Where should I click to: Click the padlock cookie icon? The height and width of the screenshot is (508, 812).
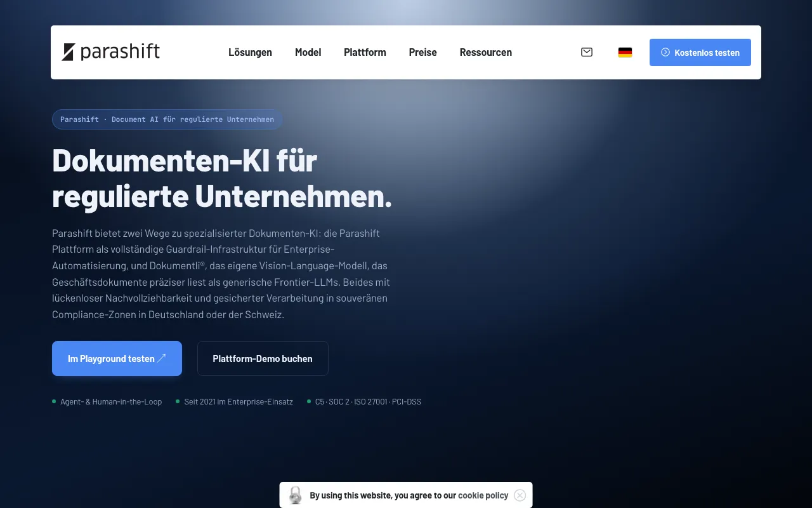[295, 495]
